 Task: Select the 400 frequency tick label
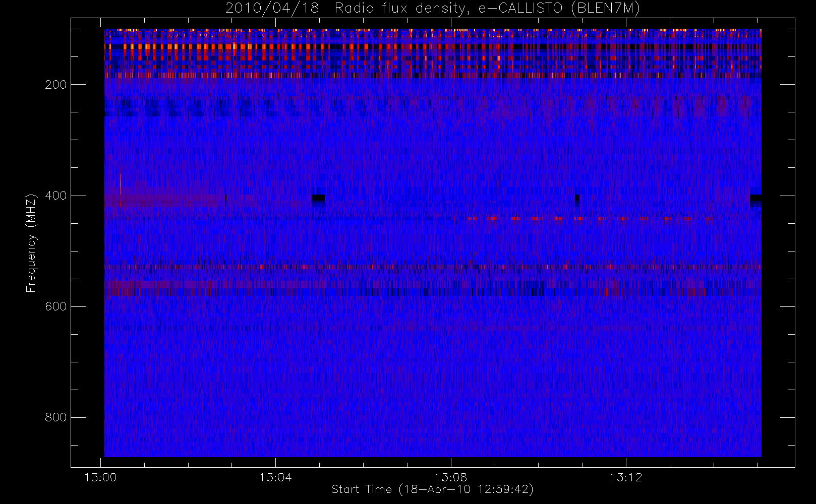click(x=56, y=196)
